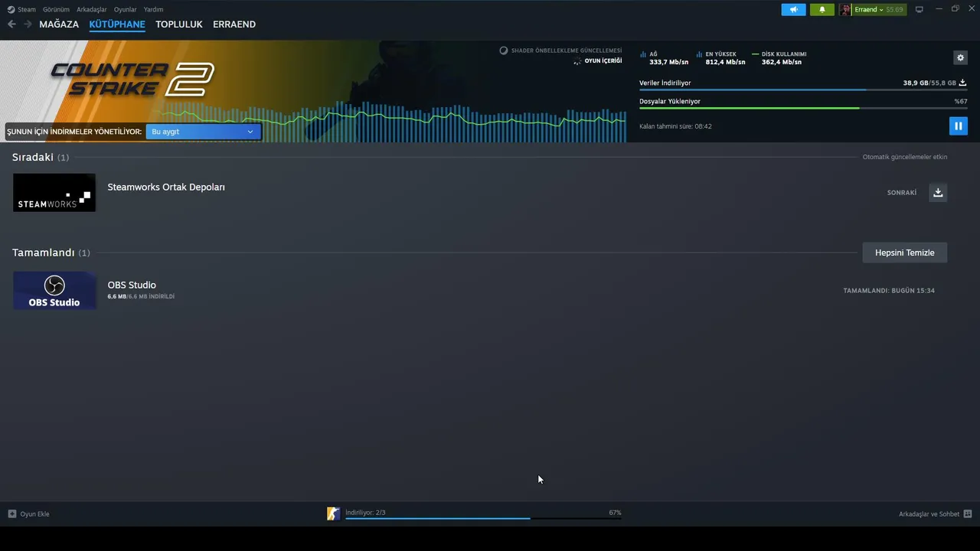The image size is (980, 551).
Task: Click the %67 install percentage
Action: click(960, 101)
